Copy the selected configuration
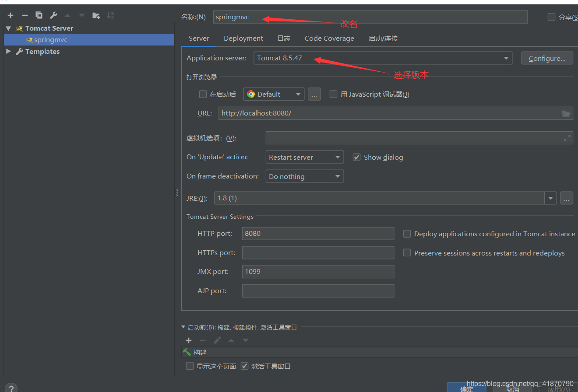Screen dimensions: 578x392 [39, 15]
